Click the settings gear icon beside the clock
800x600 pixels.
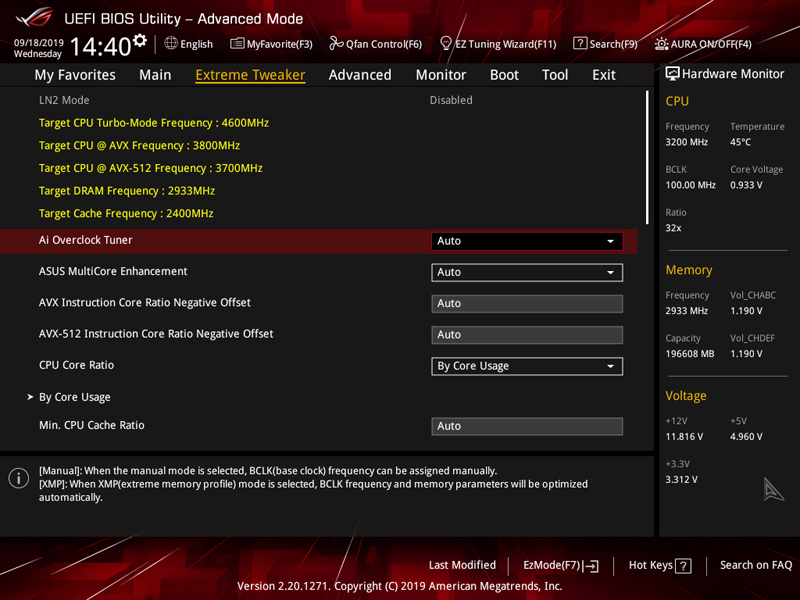[x=140, y=41]
